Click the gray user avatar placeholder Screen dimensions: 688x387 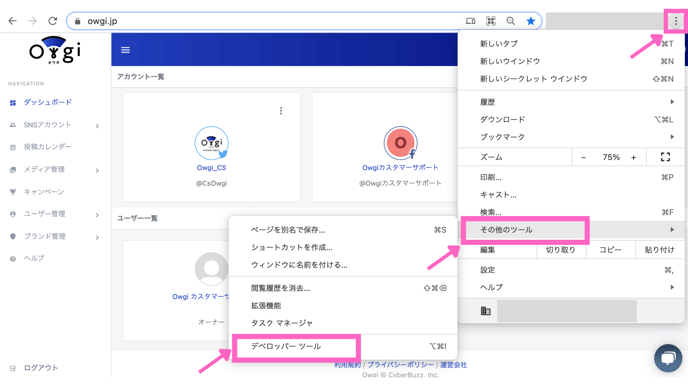(x=211, y=269)
